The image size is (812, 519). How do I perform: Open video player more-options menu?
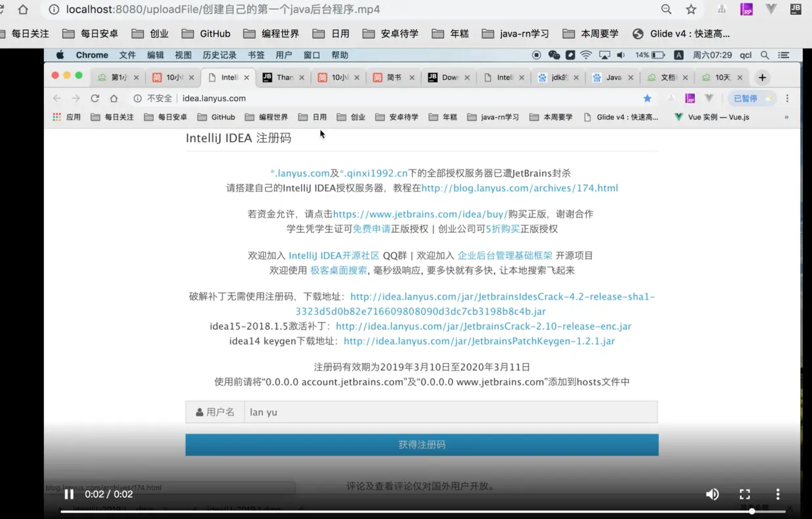coord(777,494)
